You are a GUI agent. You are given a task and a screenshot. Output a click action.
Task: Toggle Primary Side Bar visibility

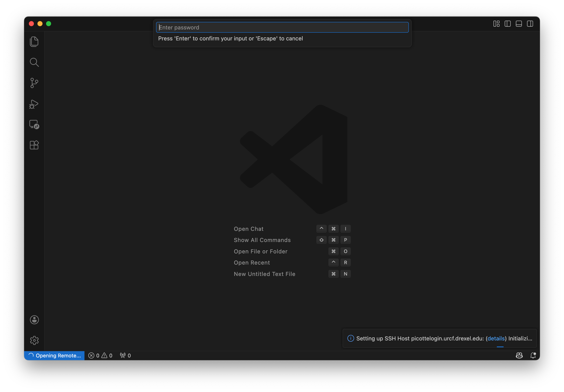(507, 24)
